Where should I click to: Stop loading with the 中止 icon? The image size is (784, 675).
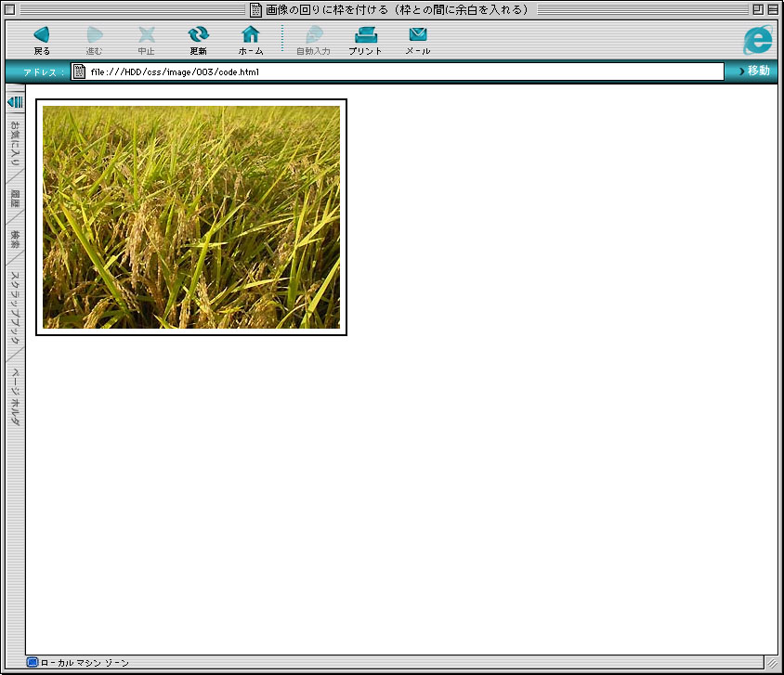click(146, 40)
